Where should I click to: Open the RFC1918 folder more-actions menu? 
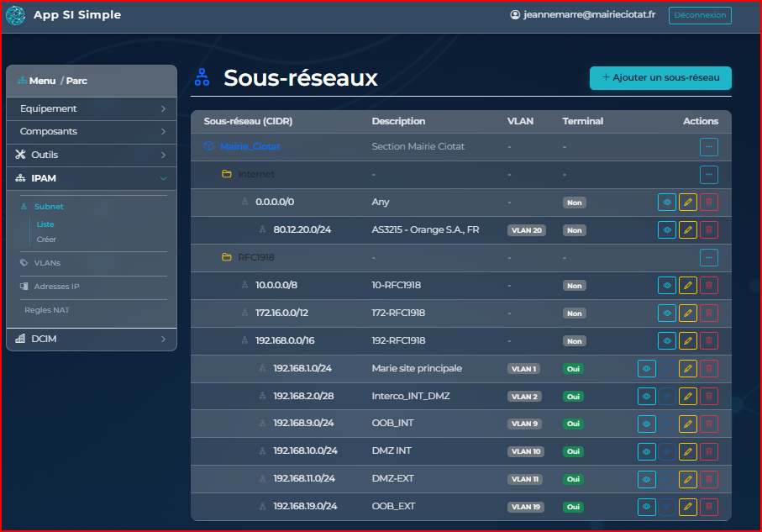[x=709, y=258]
